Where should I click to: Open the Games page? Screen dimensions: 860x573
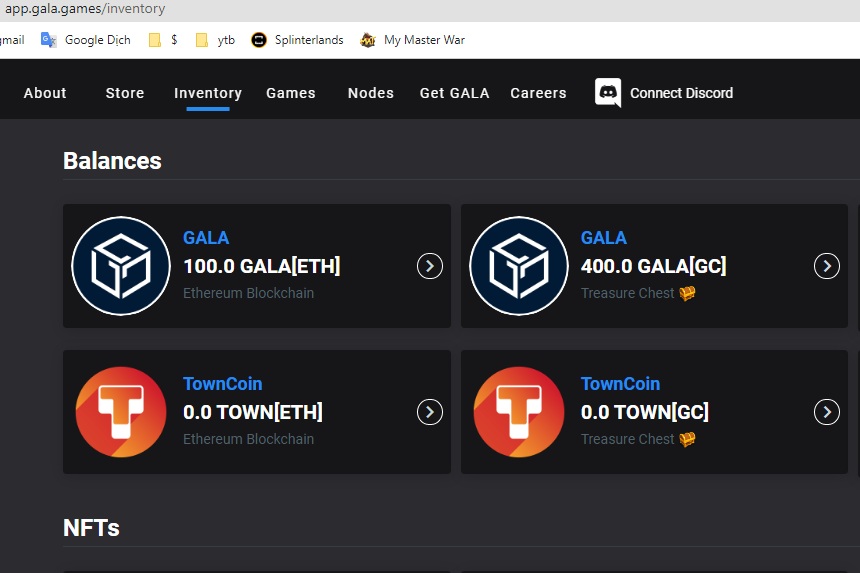[291, 93]
